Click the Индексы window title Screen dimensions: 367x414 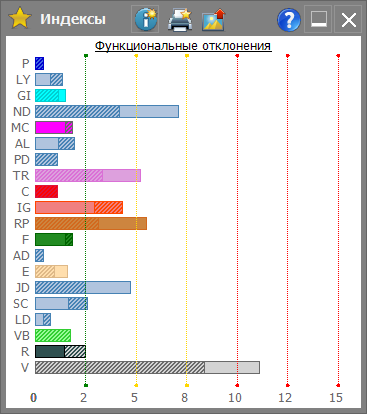73,19
